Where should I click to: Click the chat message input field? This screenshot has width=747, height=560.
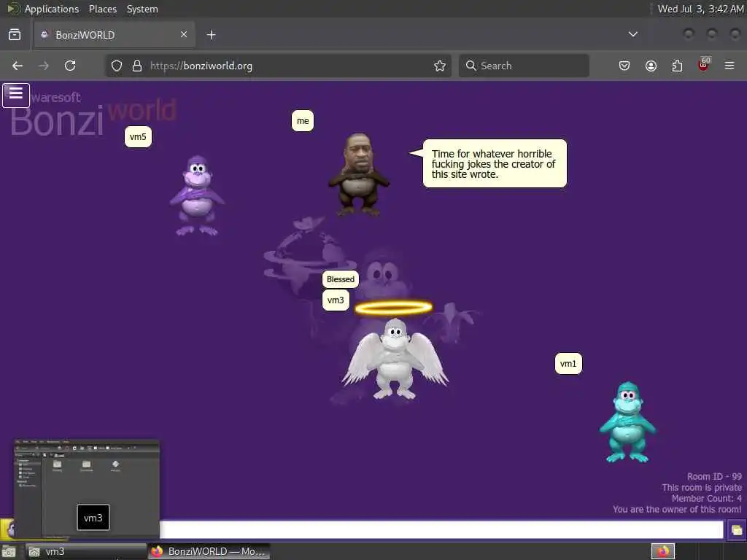(x=441, y=529)
